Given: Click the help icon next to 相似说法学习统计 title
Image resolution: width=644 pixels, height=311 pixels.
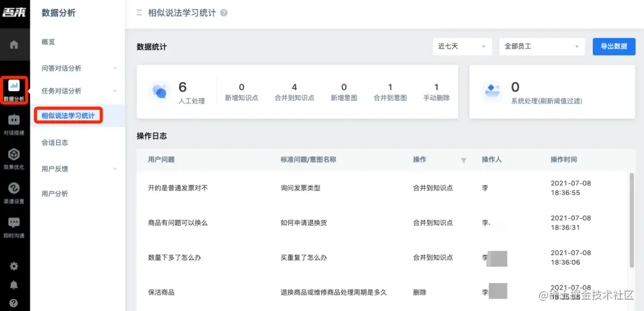Looking at the screenshot, I should pyautogui.click(x=224, y=13).
